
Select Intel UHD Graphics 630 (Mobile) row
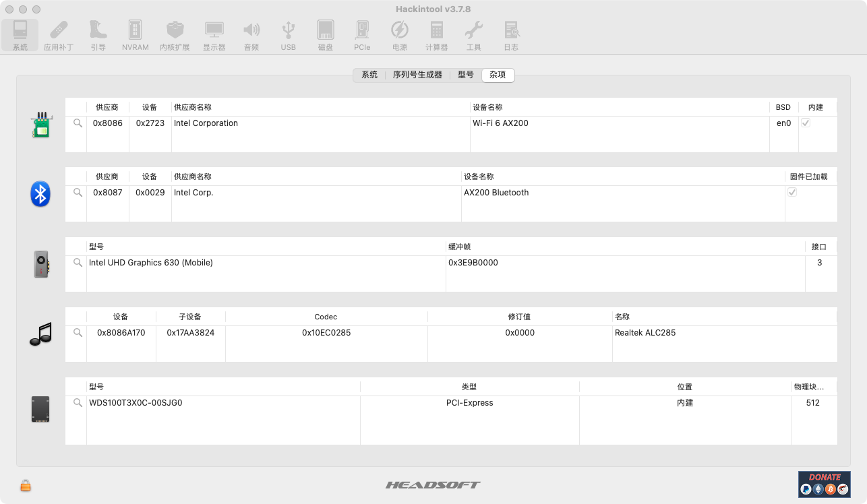pos(151,263)
